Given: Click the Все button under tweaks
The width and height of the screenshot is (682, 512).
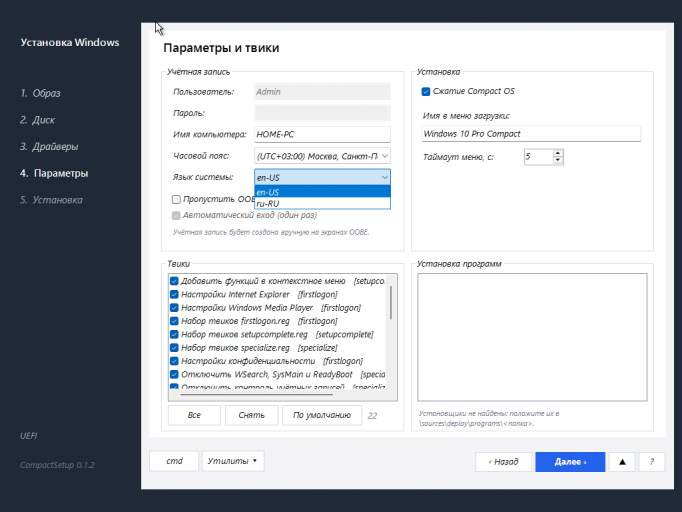Looking at the screenshot, I should click(194, 415).
